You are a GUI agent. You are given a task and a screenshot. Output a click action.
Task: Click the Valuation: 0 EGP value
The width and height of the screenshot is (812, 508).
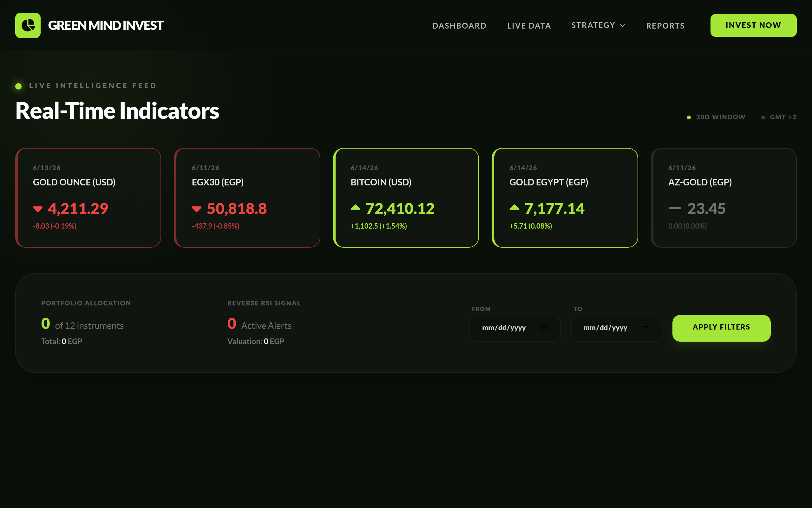coord(256,341)
